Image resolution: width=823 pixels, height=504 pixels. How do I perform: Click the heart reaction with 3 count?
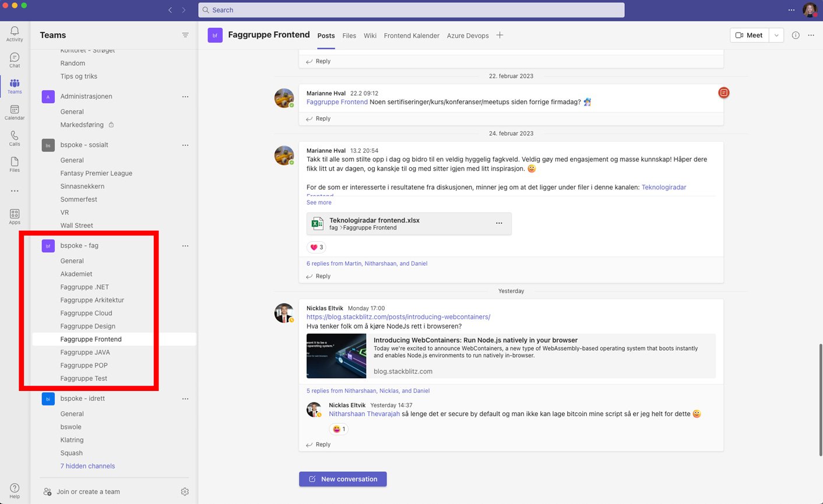[x=316, y=247]
